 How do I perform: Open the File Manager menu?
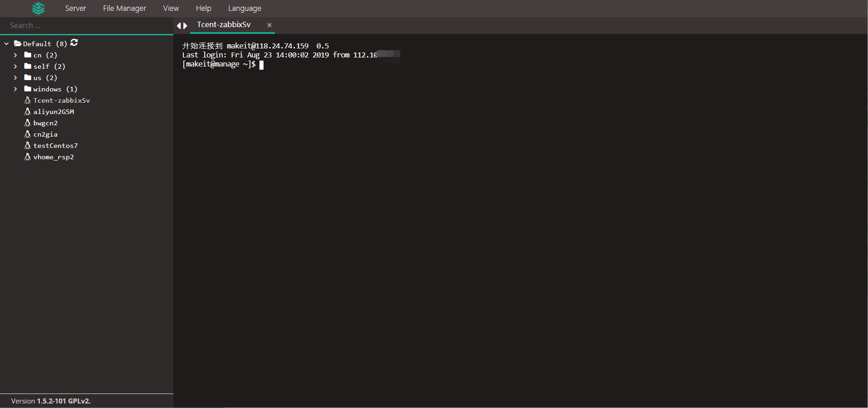pos(125,8)
